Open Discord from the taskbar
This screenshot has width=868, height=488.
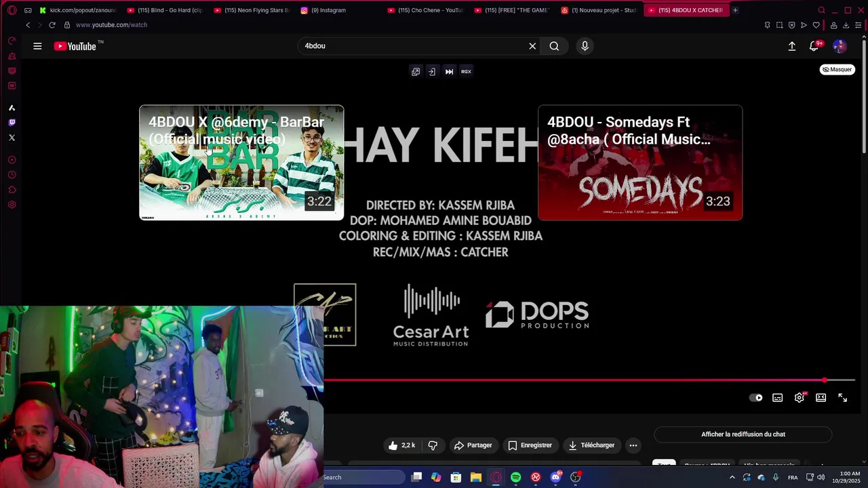click(x=555, y=477)
